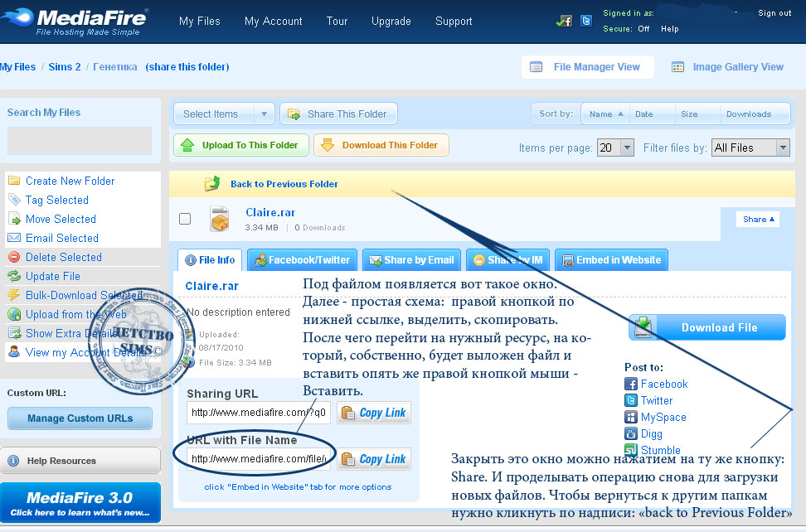Copy link for URL with File Name
The width and height of the screenshot is (806, 532).
point(374,459)
